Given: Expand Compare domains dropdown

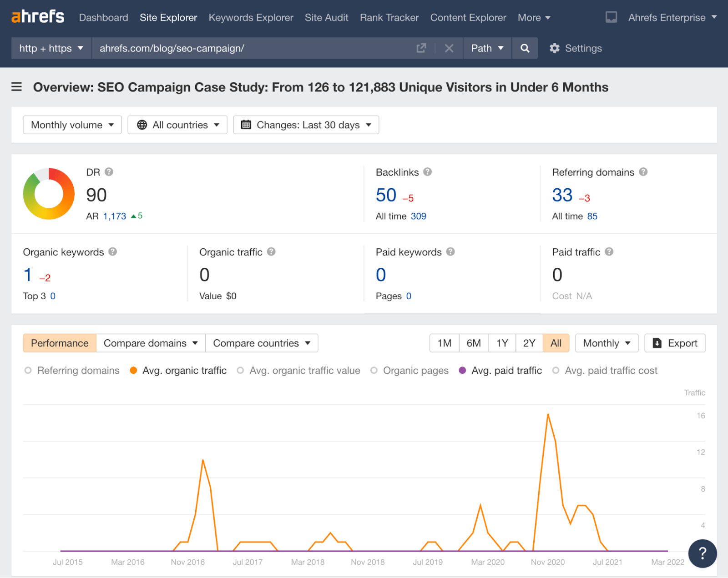Looking at the screenshot, I should pos(151,343).
